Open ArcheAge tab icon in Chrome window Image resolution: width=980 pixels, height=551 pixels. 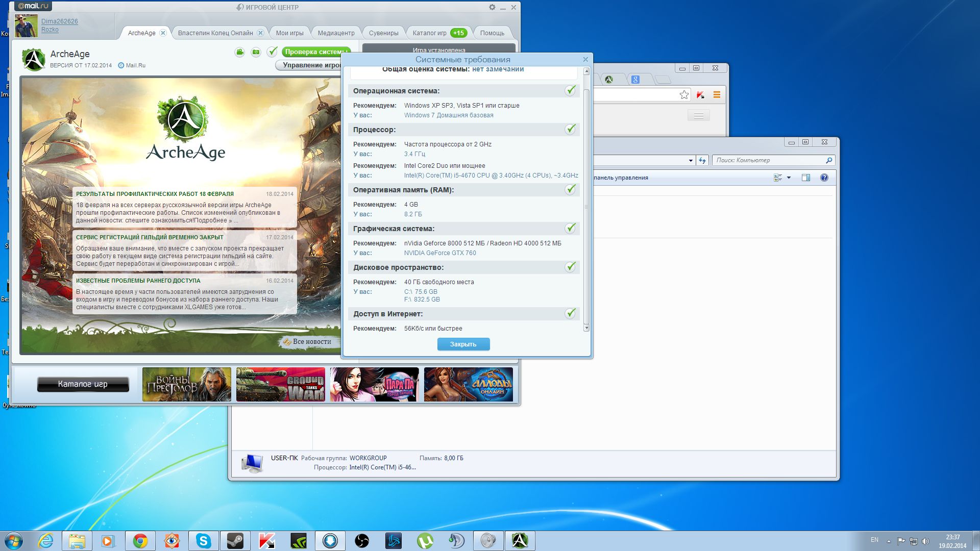pos(609,80)
